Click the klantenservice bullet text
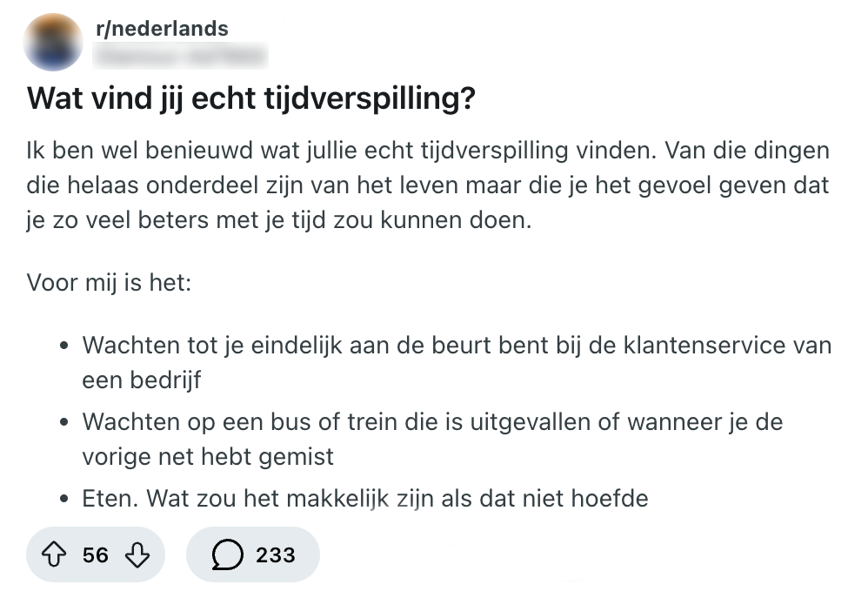The width and height of the screenshot is (868, 598). pos(457,345)
